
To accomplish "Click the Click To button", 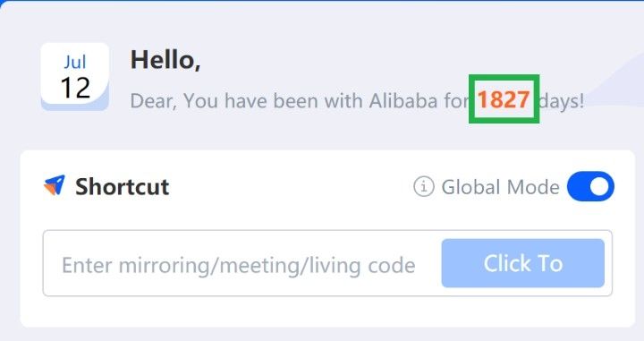I will 523,263.
